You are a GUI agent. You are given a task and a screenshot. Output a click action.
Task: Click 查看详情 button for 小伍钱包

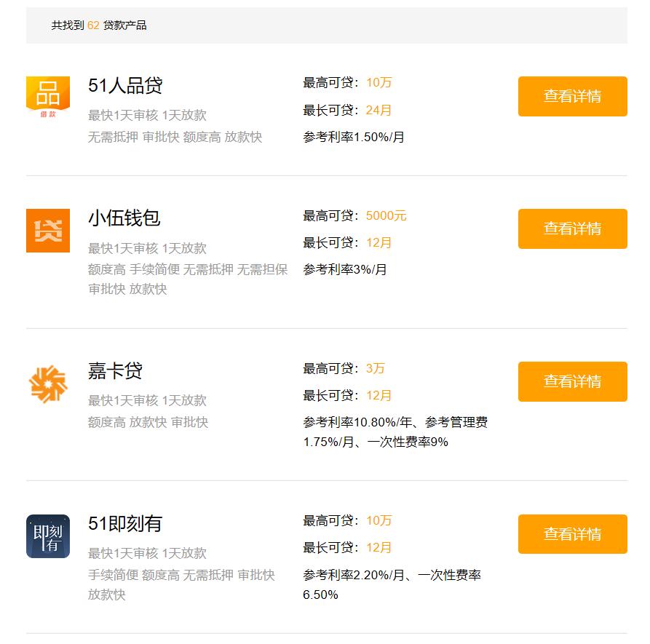[572, 228]
